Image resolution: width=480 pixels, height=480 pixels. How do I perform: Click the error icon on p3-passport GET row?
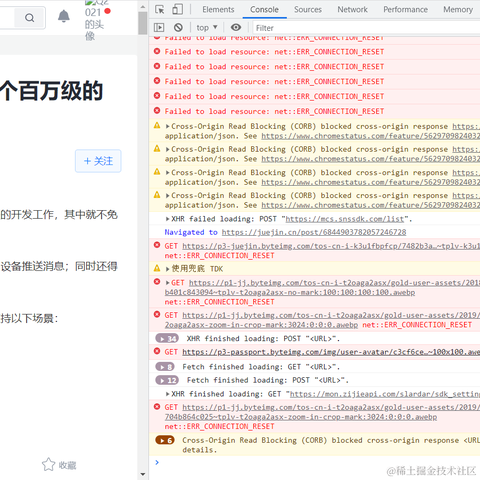[157, 351]
